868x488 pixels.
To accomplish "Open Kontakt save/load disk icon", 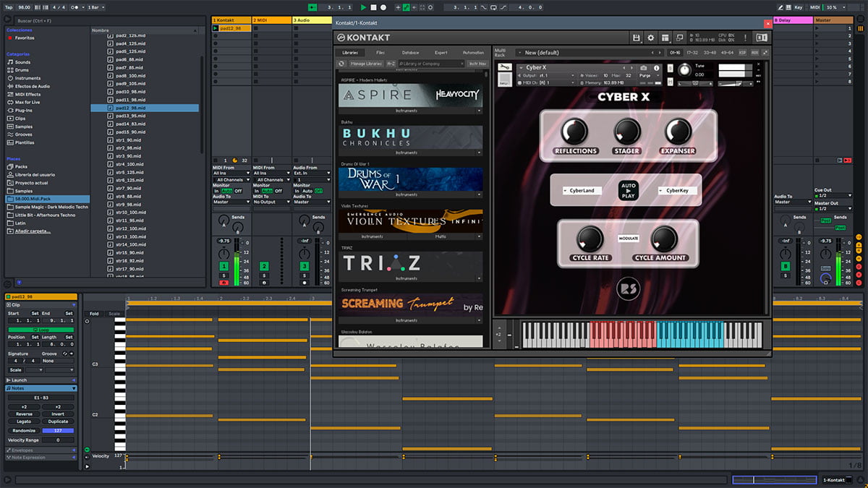I will [636, 38].
